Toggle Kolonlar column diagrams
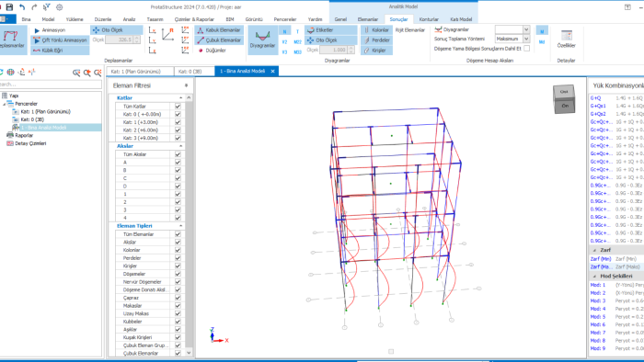Viewport: 644px width, 362px height. pyautogui.click(x=376, y=30)
